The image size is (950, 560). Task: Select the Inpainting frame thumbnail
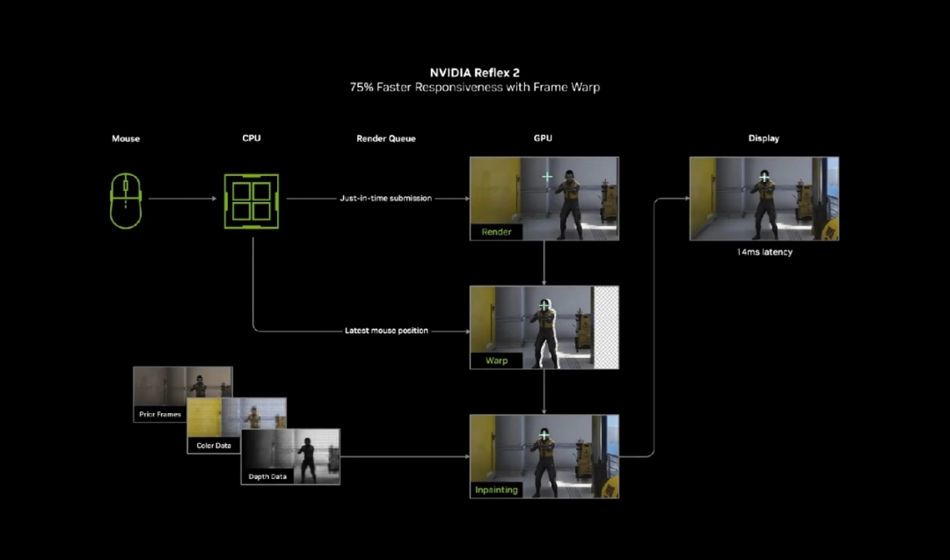(544, 456)
